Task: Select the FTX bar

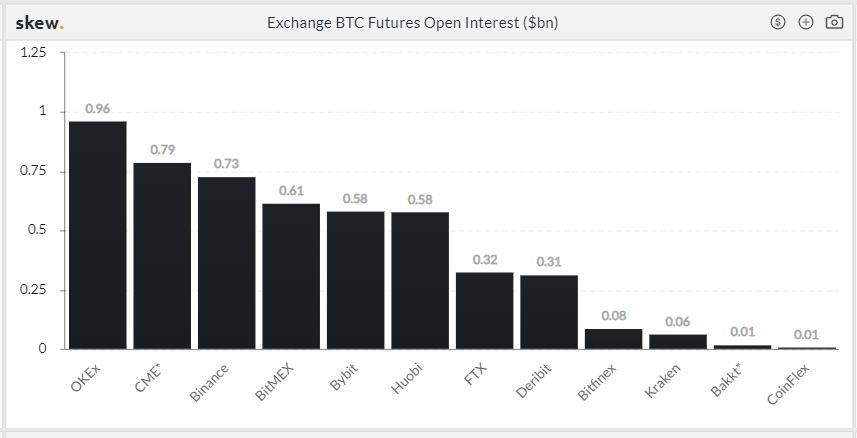Action: tap(484, 310)
